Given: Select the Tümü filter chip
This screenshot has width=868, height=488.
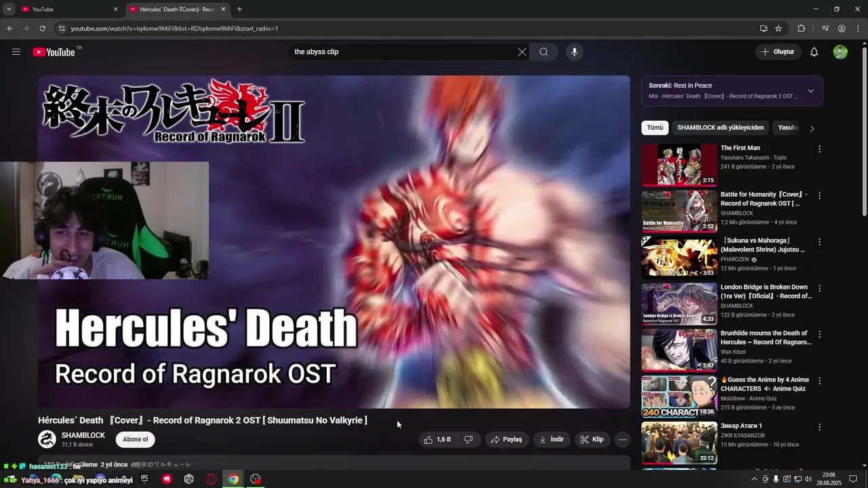Looking at the screenshot, I should 655,127.
